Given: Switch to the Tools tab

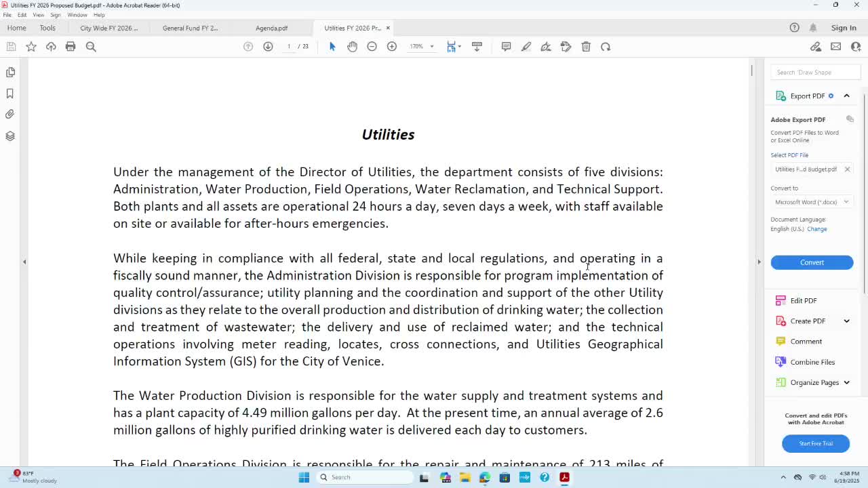Looking at the screenshot, I should (x=47, y=28).
